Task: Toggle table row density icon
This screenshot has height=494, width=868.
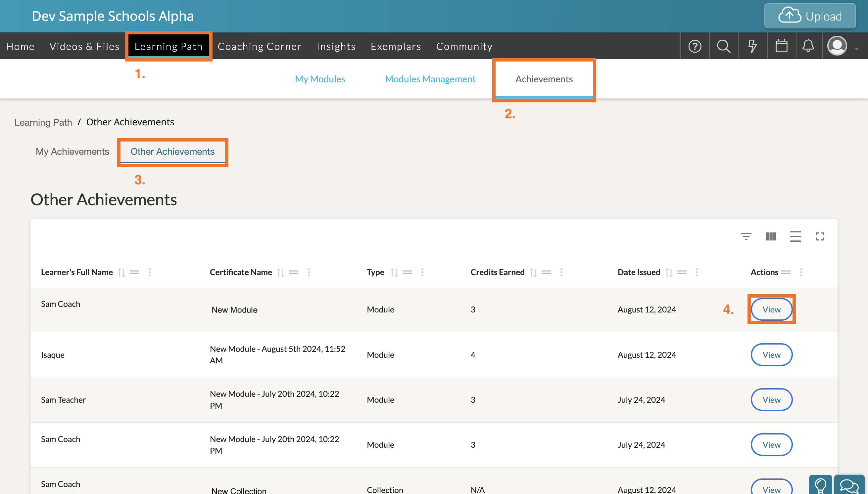Action: coord(795,236)
